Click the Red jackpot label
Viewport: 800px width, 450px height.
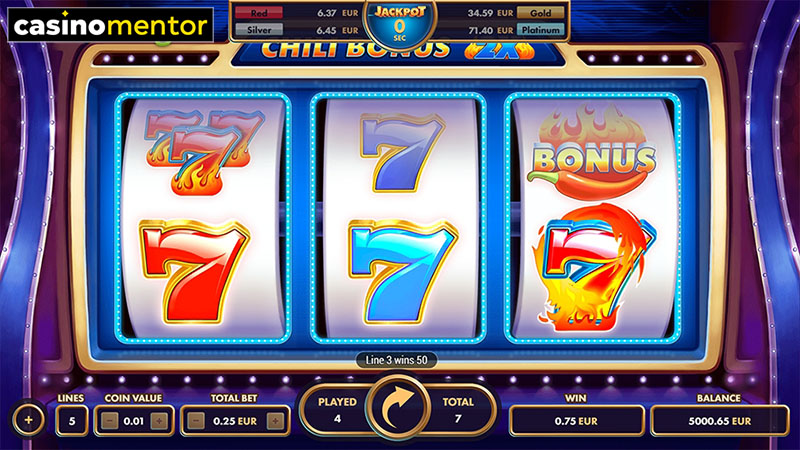(x=259, y=13)
